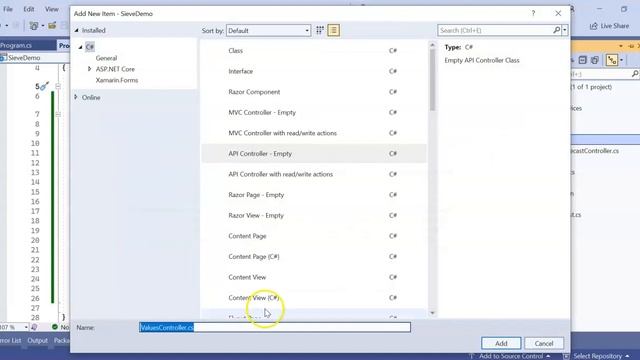Image resolution: width=640 pixels, height=360 pixels.
Task: Click Select Repository in status bar
Action: [597, 356]
